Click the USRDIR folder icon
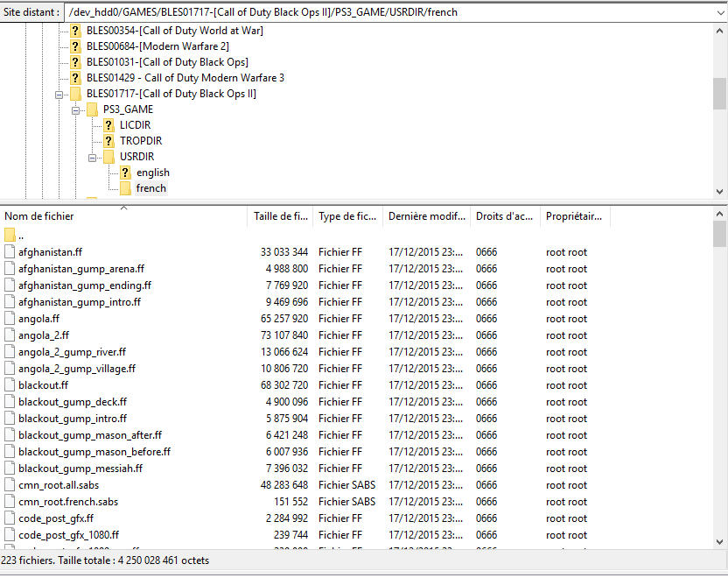The height and width of the screenshot is (578, 728). point(108,157)
